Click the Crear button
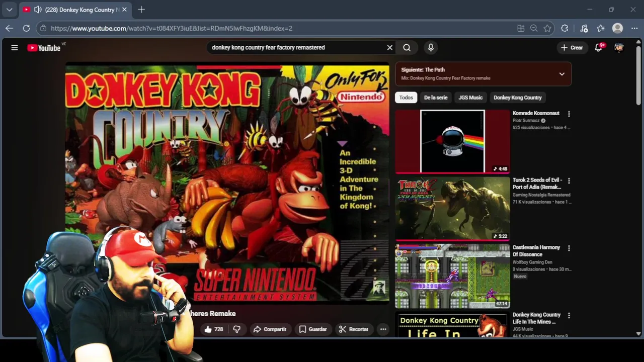644x362 pixels. (x=572, y=48)
